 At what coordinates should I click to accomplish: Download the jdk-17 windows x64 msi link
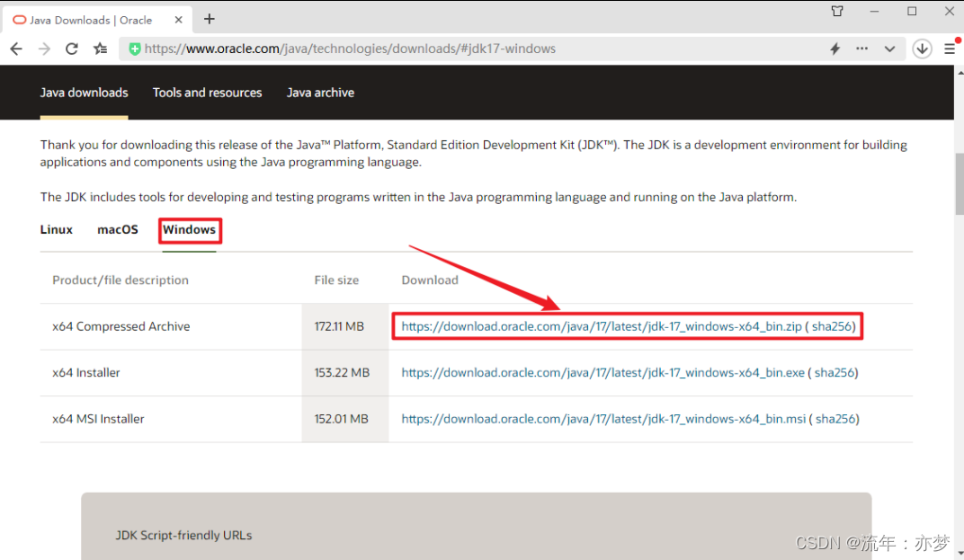pyautogui.click(x=603, y=419)
